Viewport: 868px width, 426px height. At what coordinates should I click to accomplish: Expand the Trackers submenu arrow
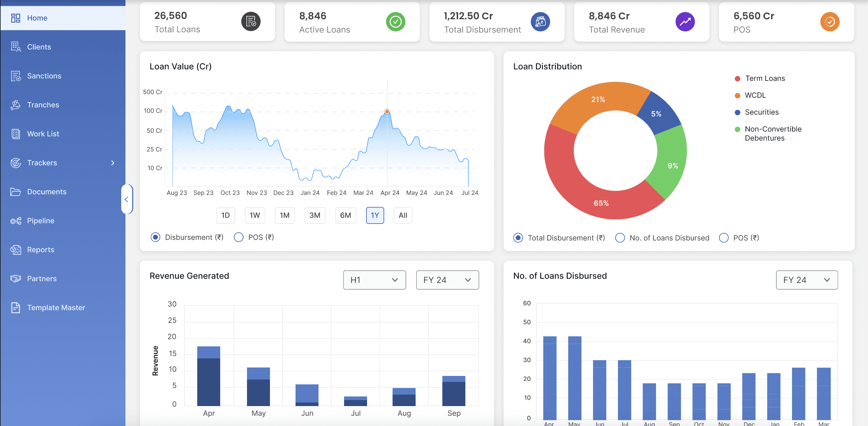(113, 163)
